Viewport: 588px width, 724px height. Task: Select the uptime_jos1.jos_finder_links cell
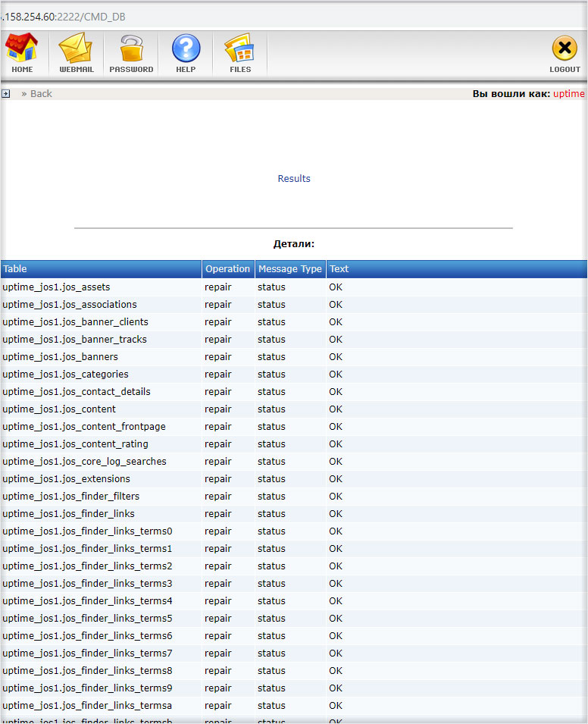101,514
